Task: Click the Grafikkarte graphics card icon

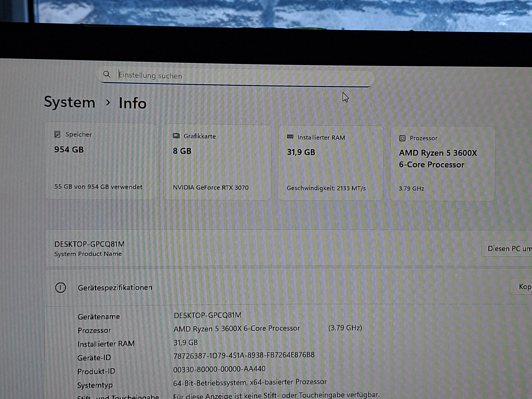Action: point(176,136)
